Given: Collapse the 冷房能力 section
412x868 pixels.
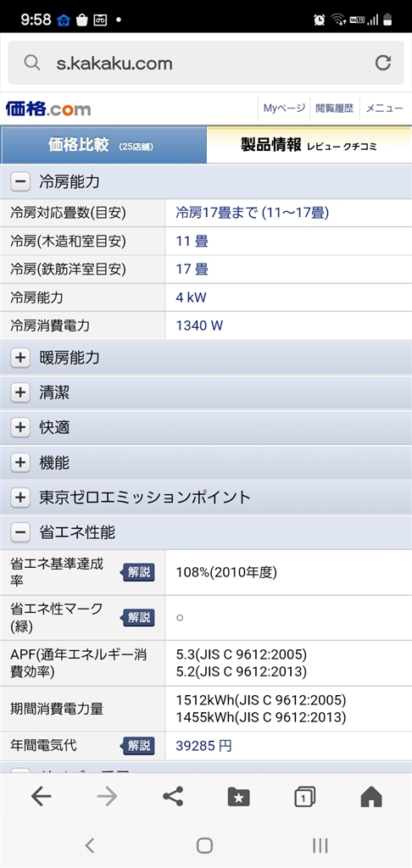Looking at the screenshot, I should coord(206,181).
